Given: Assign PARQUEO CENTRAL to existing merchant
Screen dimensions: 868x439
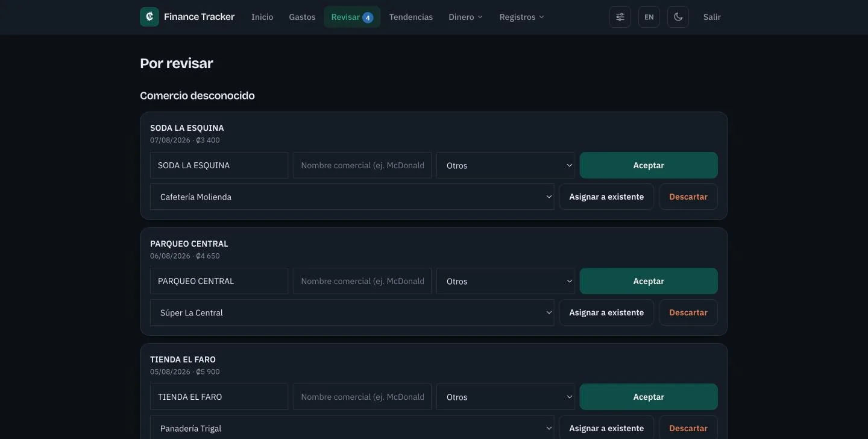Looking at the screenshot, I should coord(606,312).
